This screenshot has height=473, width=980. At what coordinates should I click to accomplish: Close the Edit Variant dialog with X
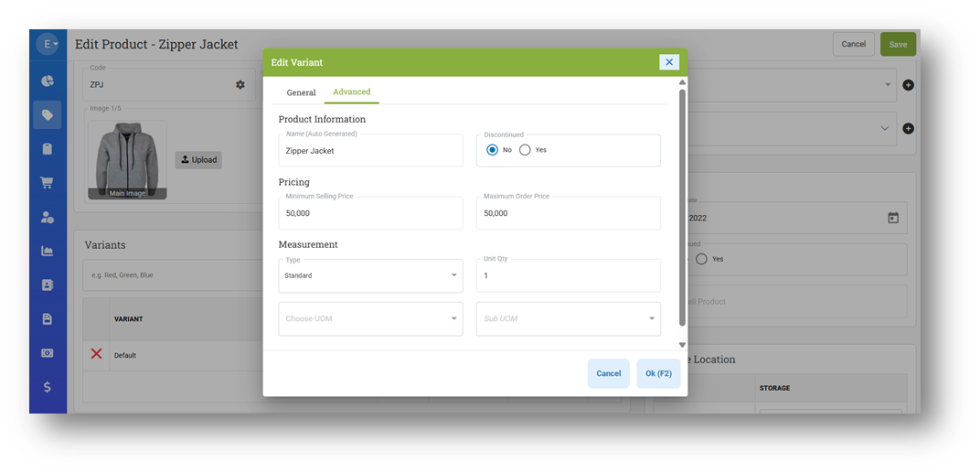(669, 62)
